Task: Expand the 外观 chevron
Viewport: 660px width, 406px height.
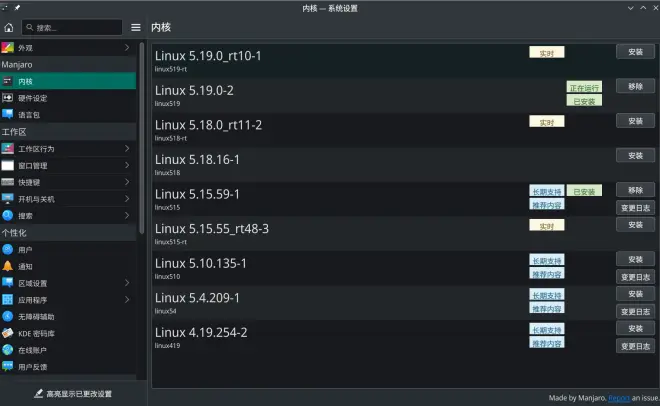Action: pyautogui.click(x=127, y=48)
